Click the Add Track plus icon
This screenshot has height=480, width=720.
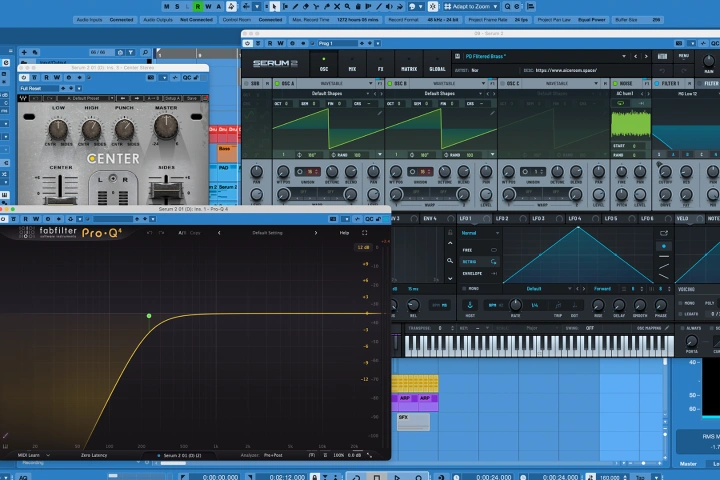[x=24, y=52]
